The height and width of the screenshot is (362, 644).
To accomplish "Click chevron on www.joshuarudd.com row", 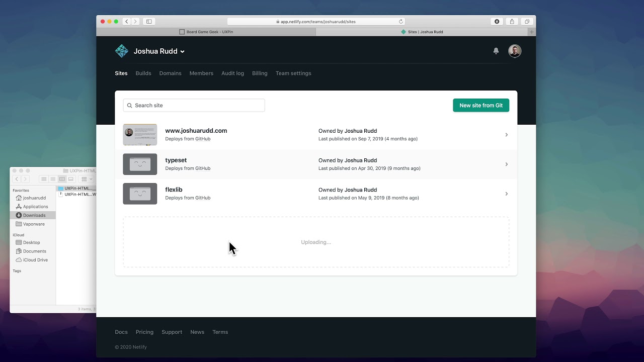I will [507, 135].
